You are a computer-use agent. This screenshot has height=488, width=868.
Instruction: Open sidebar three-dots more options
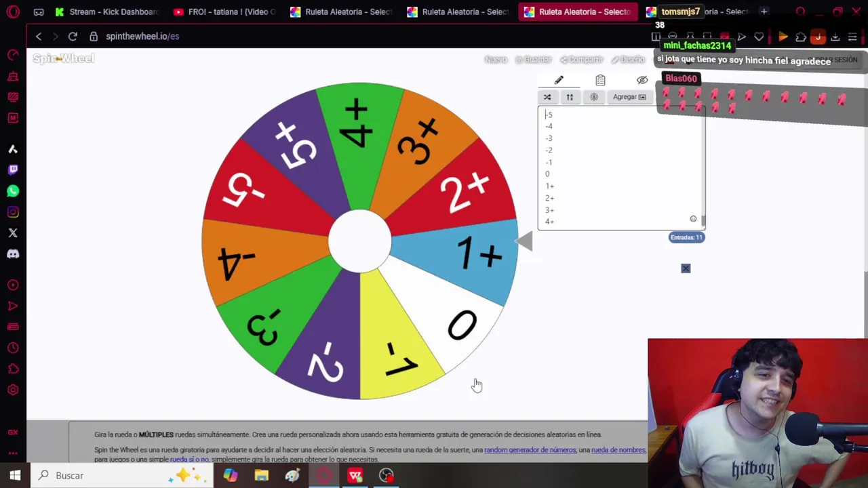coord(13,453)
